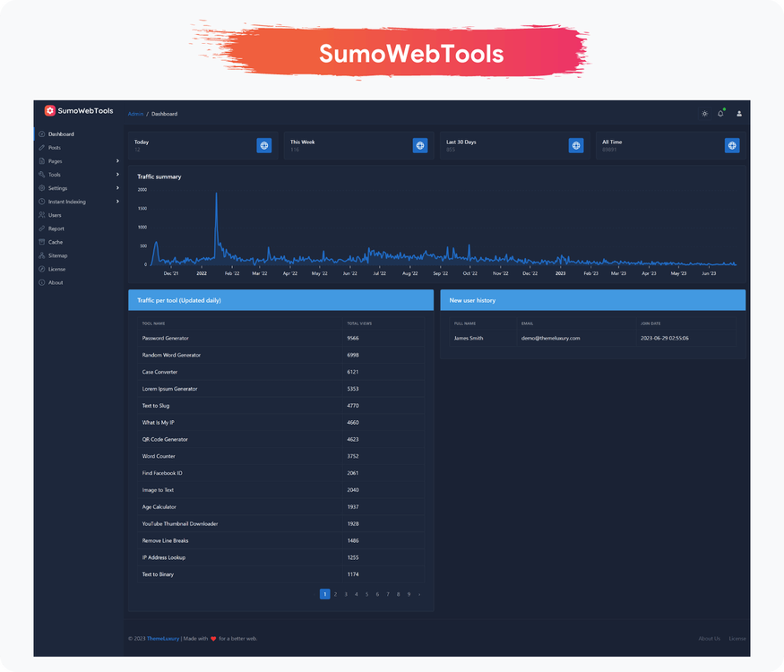Select the Cache icon in the sidebar
The height and width of the screenshot is (672, 784).
click(x=43, y=241)
